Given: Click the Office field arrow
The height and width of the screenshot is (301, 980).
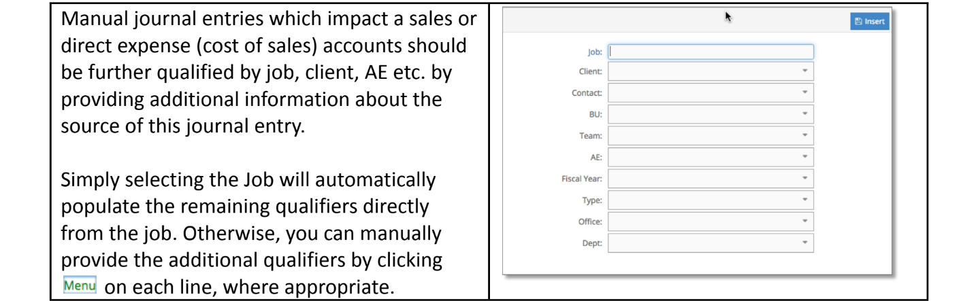Looking at the screenshot, I should (x=804, y=222).
